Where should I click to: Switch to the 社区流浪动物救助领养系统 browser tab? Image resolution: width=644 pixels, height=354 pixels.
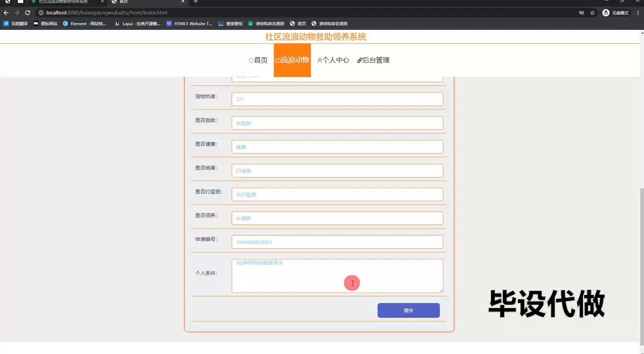[x=64, y=2]
